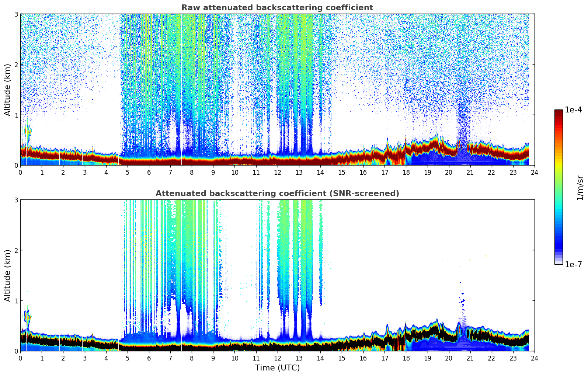Click time tick "7" under the SNR-screened plot
Image resolution: width=588 pixels, height=376 pixels.
pyautogui.click(x=170, y=358)
